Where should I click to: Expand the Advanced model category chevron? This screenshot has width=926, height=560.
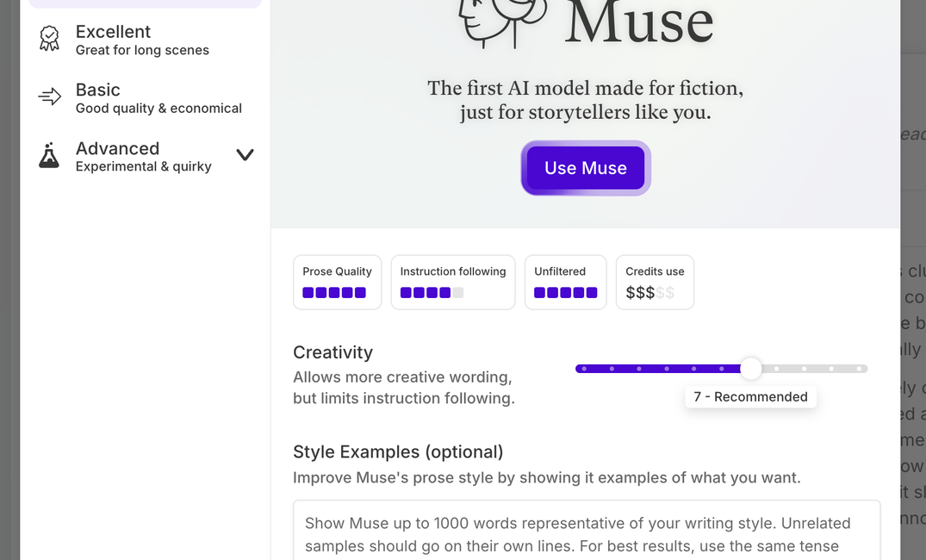pos(245,155)
